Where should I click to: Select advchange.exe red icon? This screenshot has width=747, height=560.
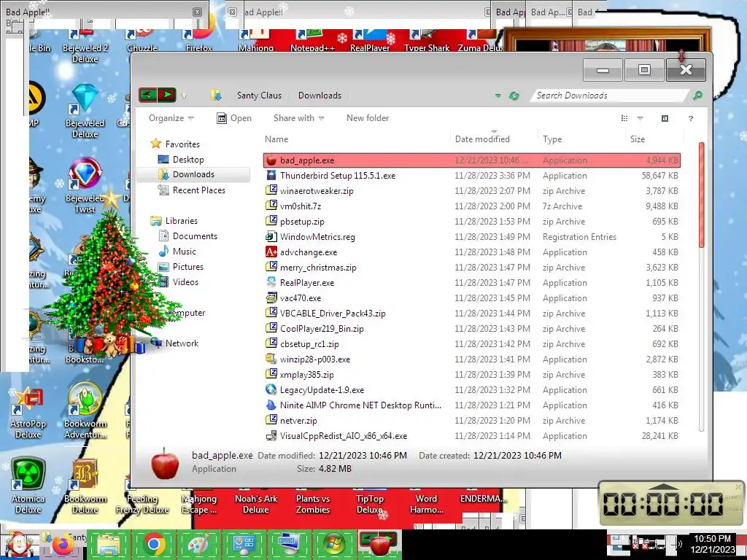[271, 252]
